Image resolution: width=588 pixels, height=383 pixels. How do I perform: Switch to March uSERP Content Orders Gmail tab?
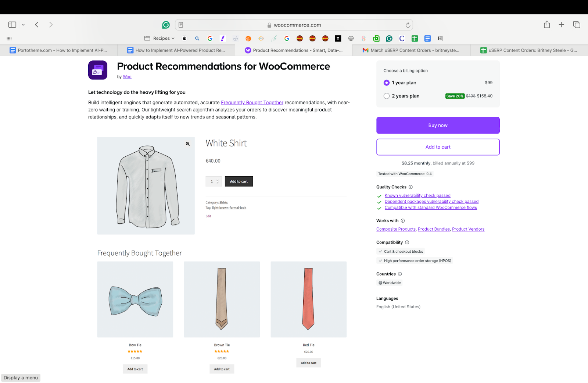pos(411,50)
